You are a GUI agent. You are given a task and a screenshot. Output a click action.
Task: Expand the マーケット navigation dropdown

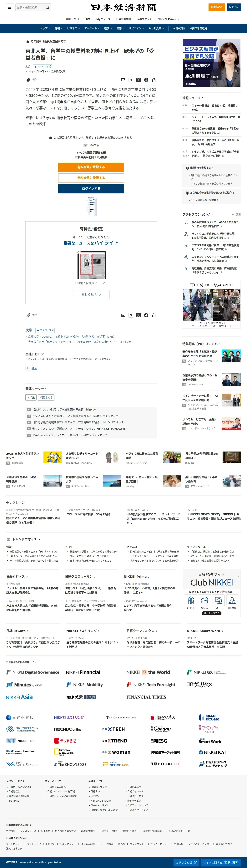coord(92,28)
